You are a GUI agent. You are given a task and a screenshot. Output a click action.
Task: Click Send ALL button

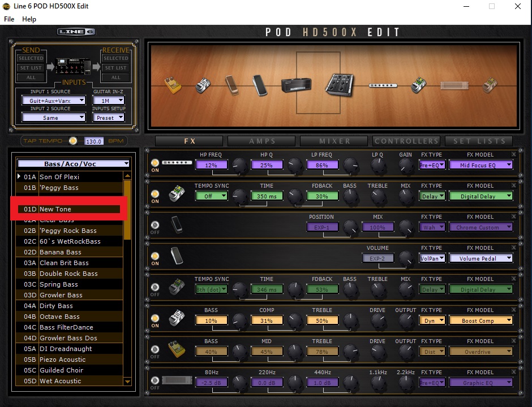pyautogui.click(x=31, y=77)
